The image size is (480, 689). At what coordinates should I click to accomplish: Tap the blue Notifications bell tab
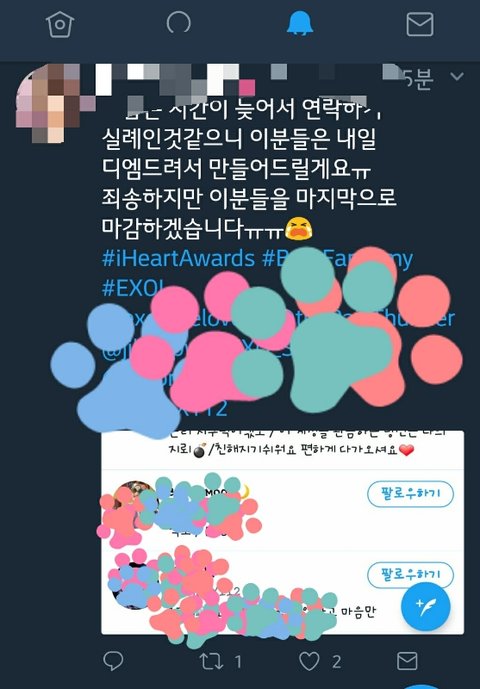(x=300, y=24)
